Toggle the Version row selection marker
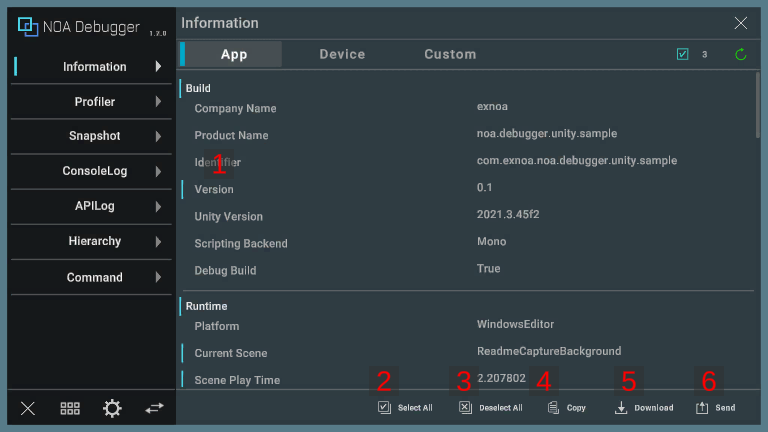768x432 pixels. click(183, 189)
